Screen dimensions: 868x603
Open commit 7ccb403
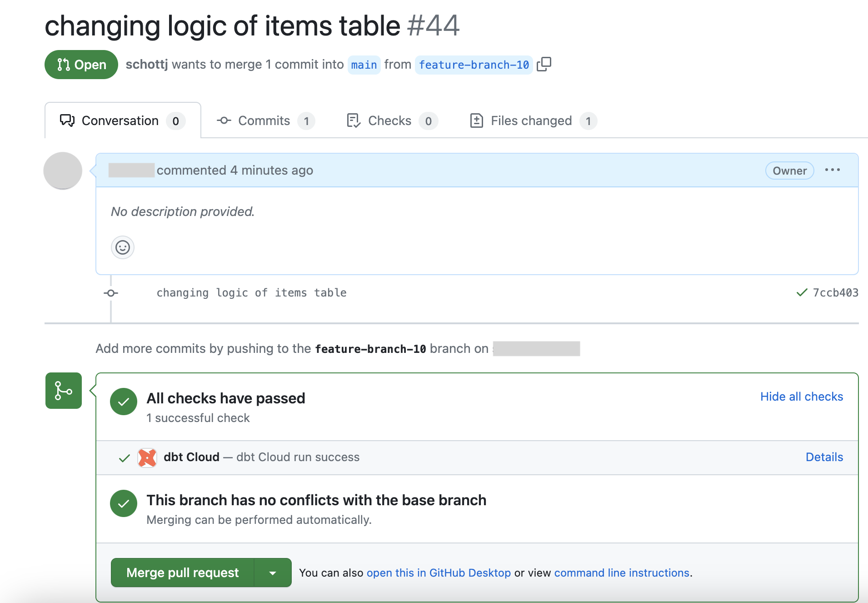tap(835, 292)
